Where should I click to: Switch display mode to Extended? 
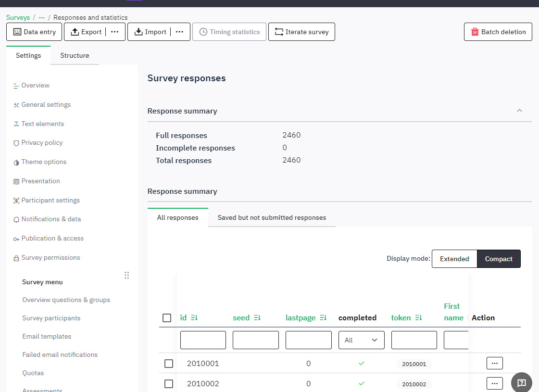click(x=454, y=259)
